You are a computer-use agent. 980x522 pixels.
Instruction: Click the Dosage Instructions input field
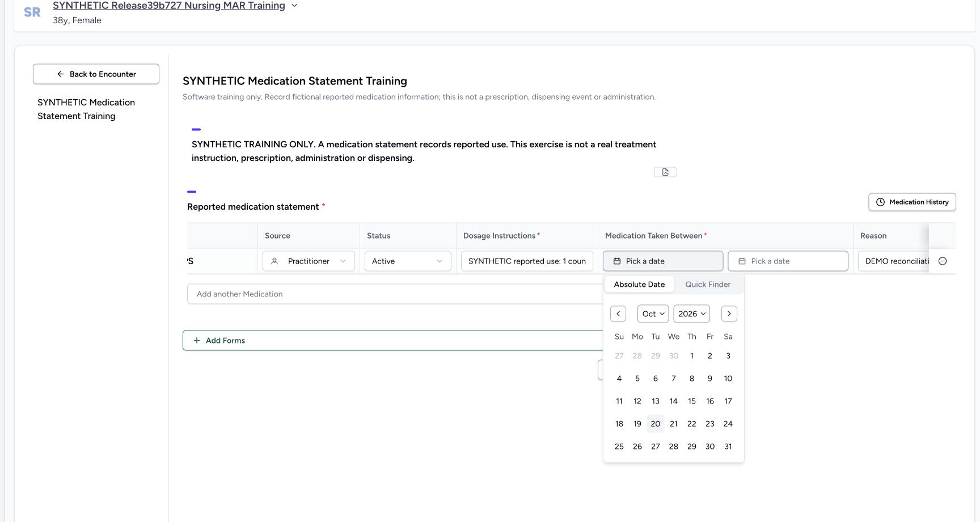click(527, 261)
